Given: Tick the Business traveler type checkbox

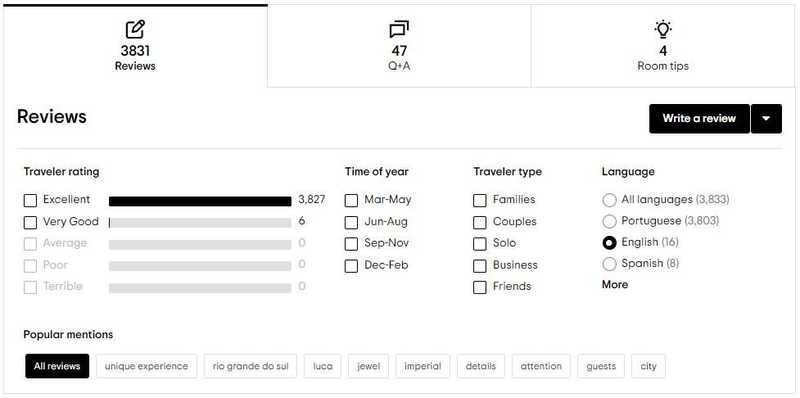Looking at the screenshot, I should [480, 266].
